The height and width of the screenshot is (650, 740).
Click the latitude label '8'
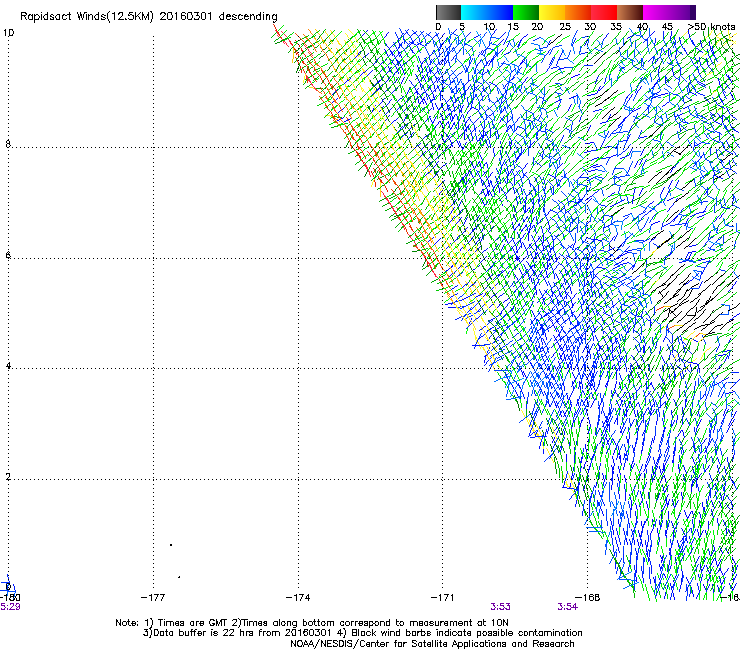8,144
